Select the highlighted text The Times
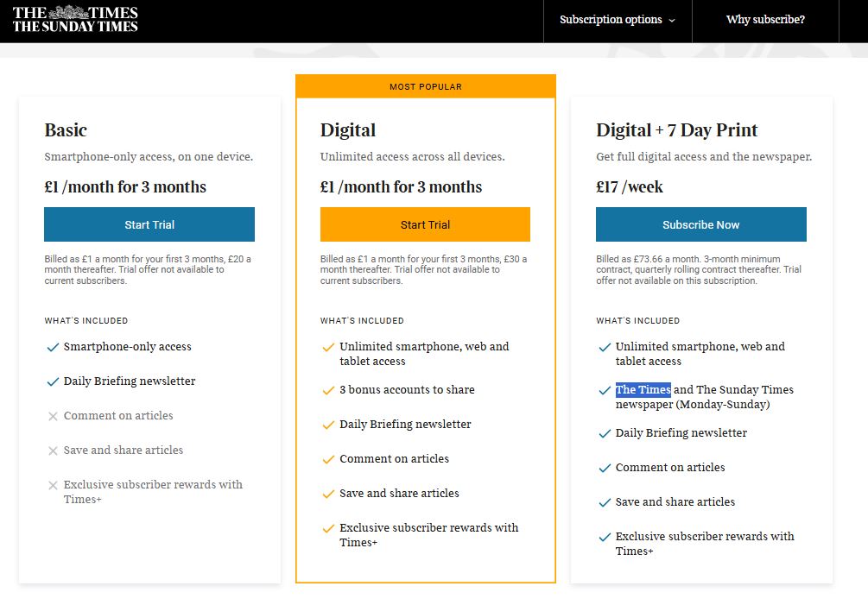The image size is (868, 605). (642, 389)
